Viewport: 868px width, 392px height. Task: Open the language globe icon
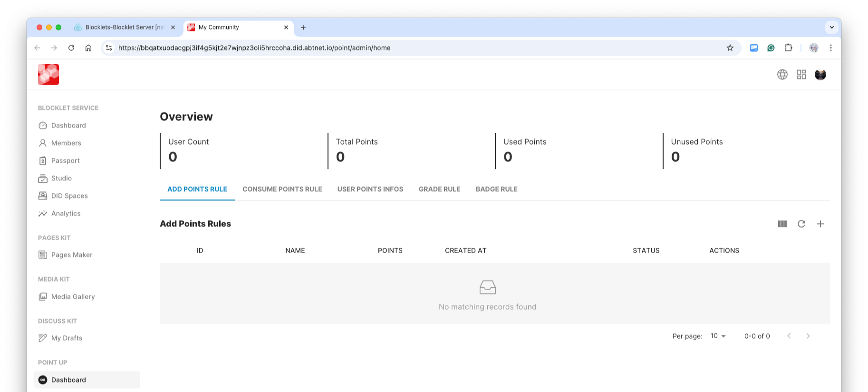point(782,75)
